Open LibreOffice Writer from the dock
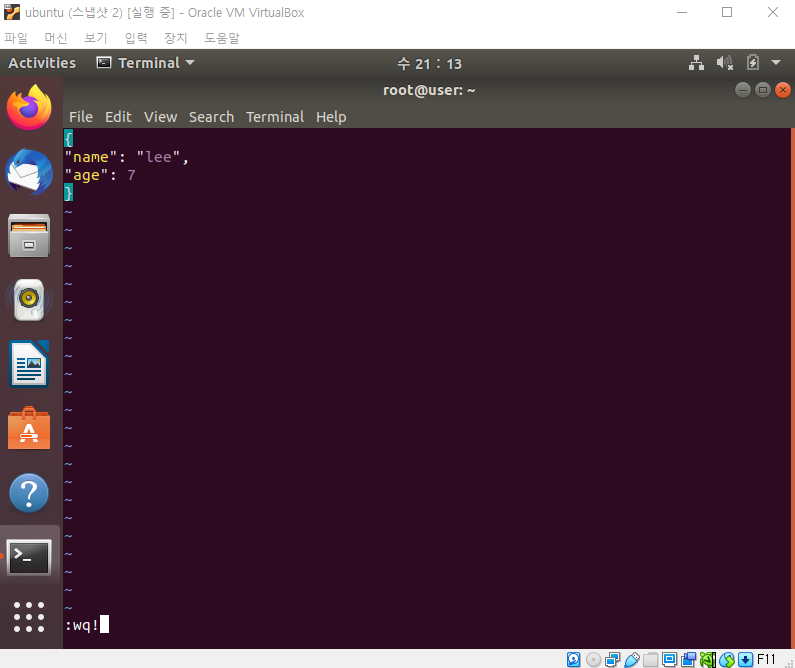795x668 pixels. 29,364
